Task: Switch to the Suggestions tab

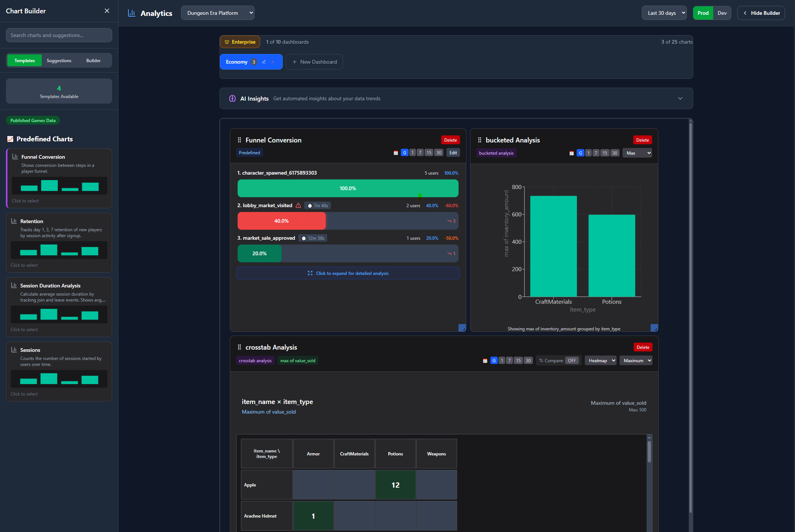Action: (x=59, y=60)
